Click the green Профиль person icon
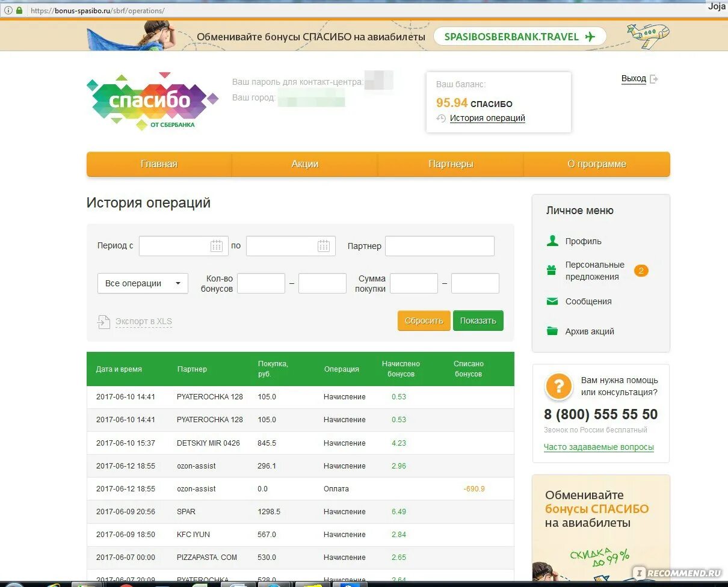Image resolution: width=728 pixels, height=587 pixels. coord(552,241)
